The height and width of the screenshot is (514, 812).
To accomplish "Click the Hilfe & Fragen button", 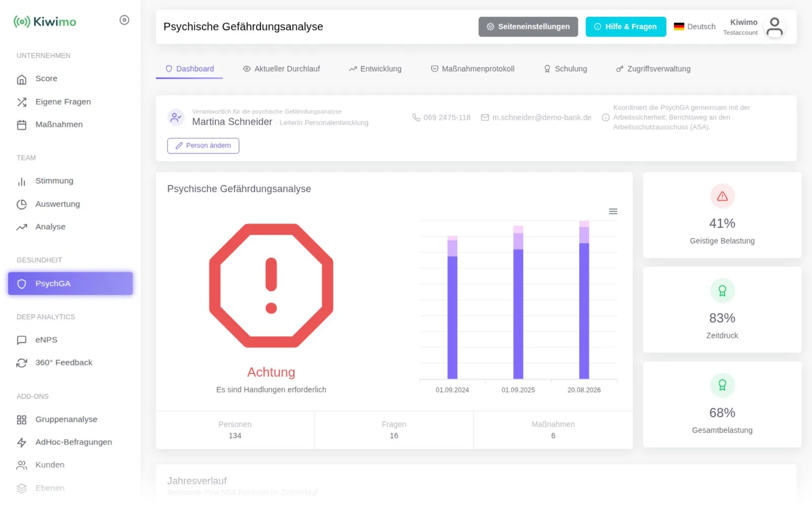I will pyautogui.click(x=626, y=27).
